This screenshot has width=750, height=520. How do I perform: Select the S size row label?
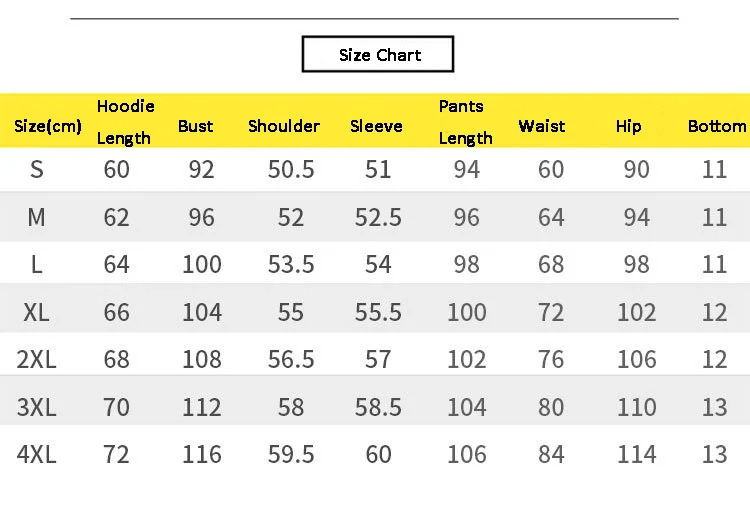37,170
